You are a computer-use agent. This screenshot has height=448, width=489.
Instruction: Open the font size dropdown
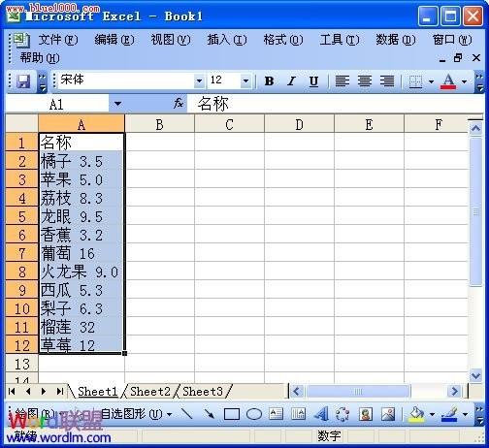tap(245, 80)
